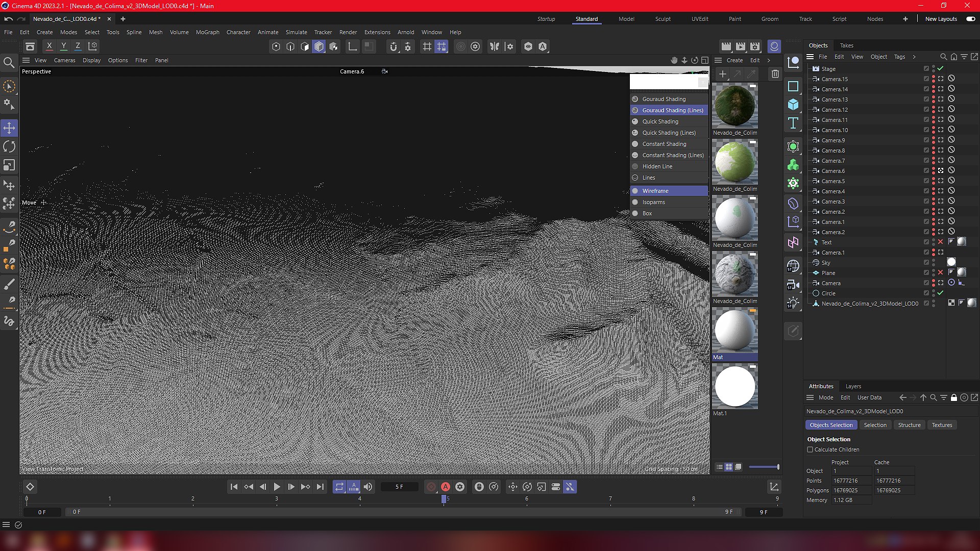Open Render to Picture Viewer icon
Screen dimensions: 980x551
pyautogui.click(x=741, y=46)
